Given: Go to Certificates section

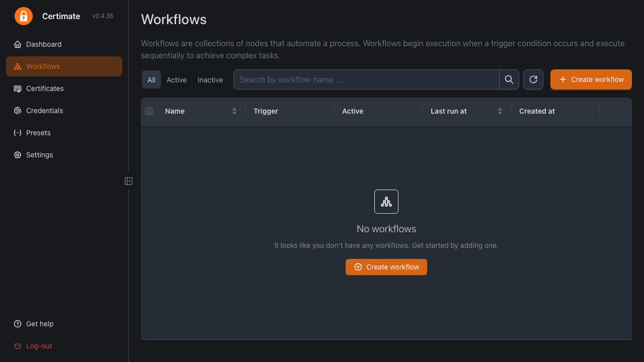Looking at the screenshot, I should [x=64, y=88].
